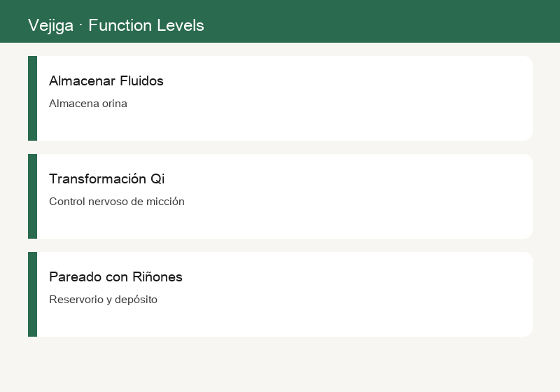Select the Almacenar Fluidos card title
Screen dimensions: 560x392
pyautogui.click(x=106, y=80)
